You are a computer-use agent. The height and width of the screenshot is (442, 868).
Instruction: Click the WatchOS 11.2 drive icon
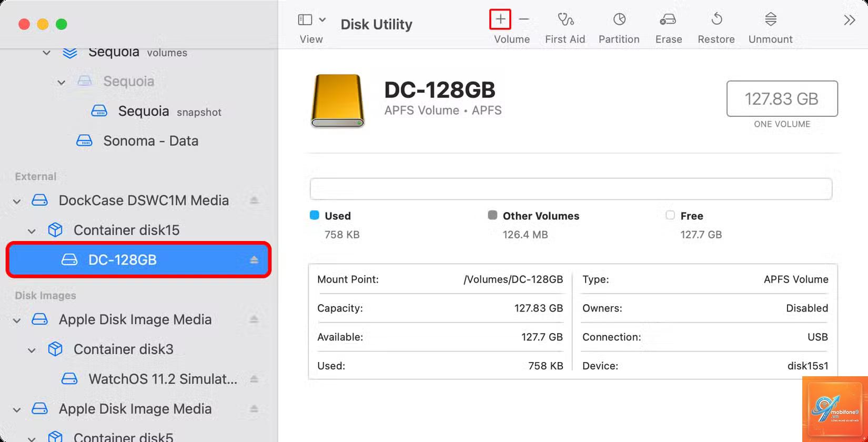69,379
